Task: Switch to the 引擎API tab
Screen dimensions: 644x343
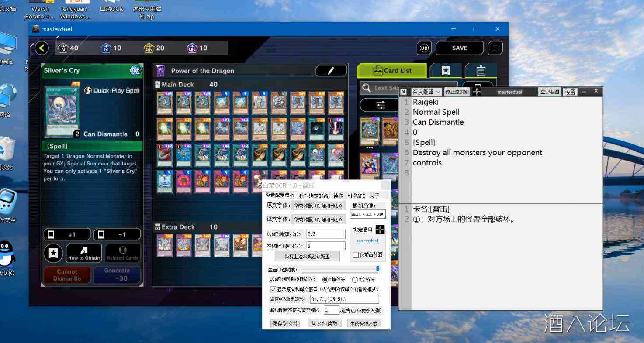Action: point(356,196)
